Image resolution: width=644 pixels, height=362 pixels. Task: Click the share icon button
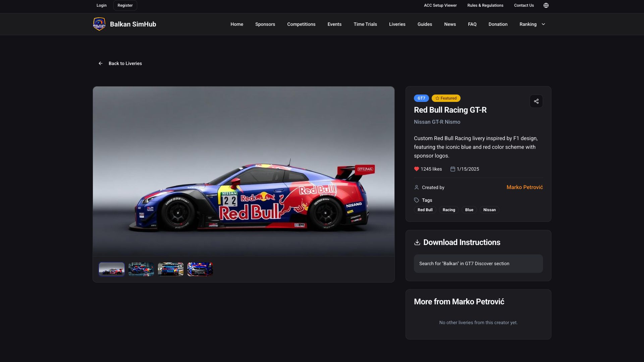pos(536,101)
